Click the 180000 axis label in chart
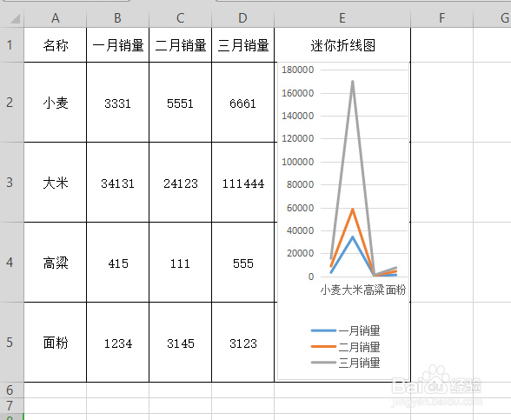This screenshot has height=420, width=511. click(x=297, y=70)
